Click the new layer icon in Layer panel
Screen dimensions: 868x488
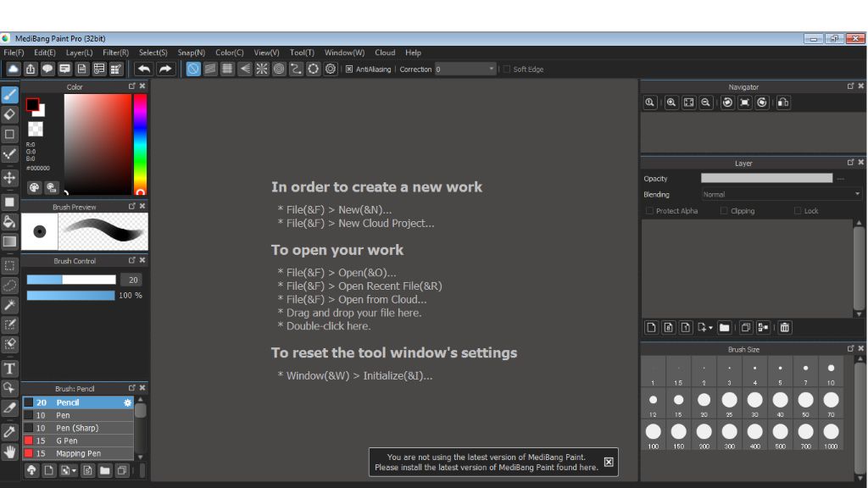[x=652, y=328]
